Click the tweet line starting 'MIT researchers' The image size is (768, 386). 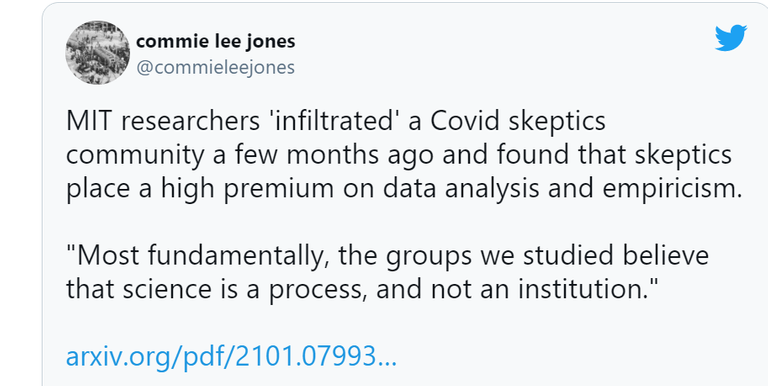(336, 122)
